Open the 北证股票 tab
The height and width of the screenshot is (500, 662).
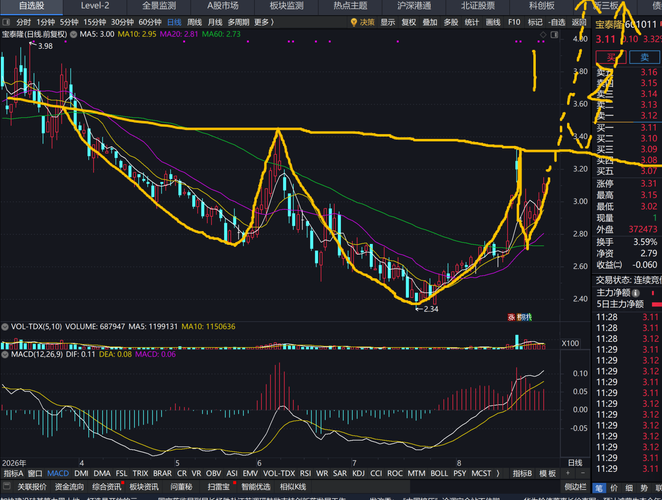478,6
